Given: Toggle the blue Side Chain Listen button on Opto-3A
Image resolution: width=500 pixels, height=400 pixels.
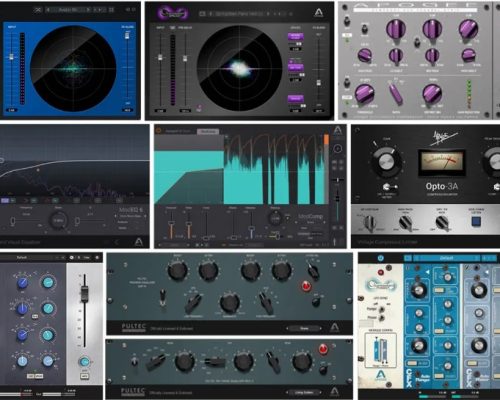Looking at the screenshot, I should (x=476, y=222).
